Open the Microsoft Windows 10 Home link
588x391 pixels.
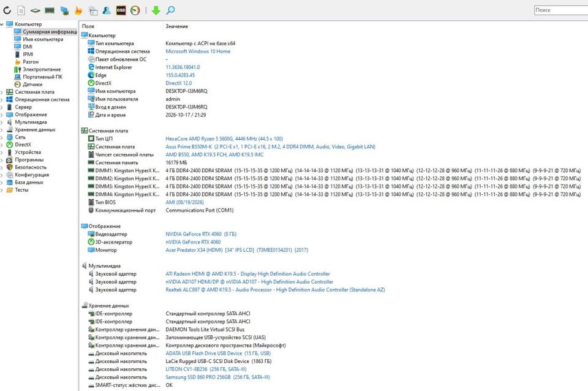click(198, 51)
